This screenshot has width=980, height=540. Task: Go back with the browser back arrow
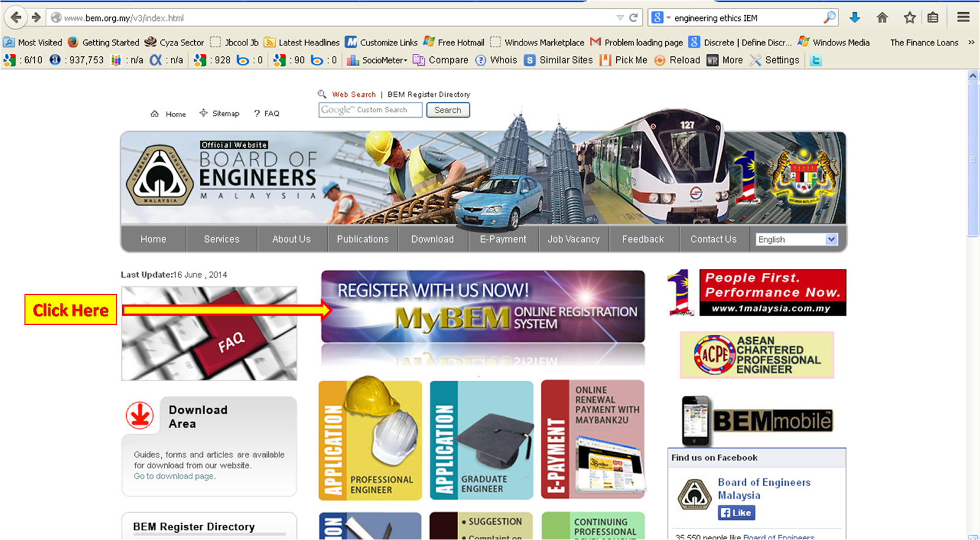pos(16,17)
